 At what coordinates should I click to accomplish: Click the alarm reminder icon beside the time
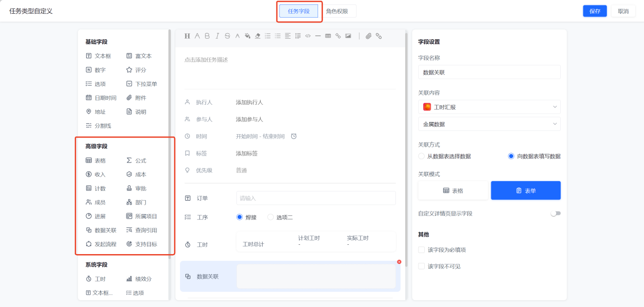click(294, 136)
